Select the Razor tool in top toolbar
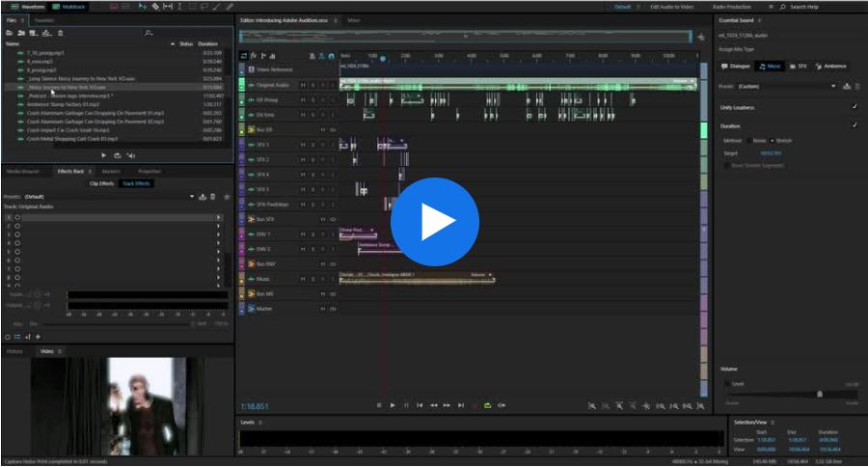868x467 pixels. pyautogui.click(x=155, y=7)
